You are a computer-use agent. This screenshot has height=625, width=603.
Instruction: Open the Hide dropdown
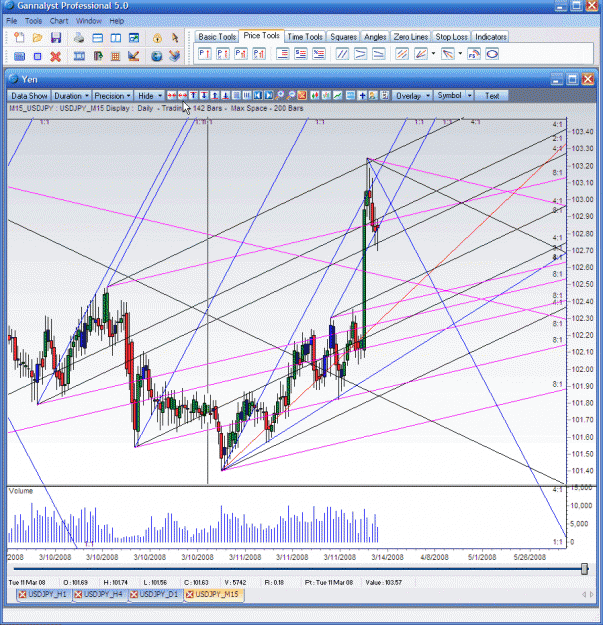149,96
